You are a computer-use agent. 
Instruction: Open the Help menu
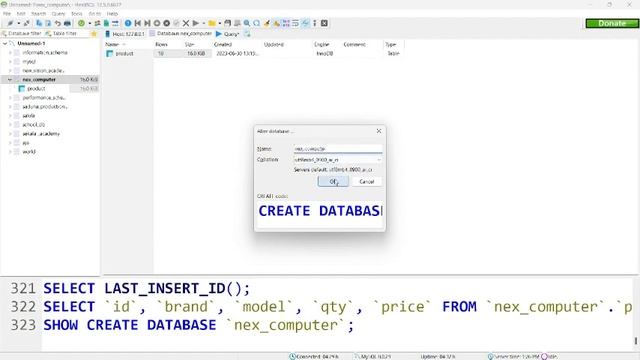coord(112,13)
